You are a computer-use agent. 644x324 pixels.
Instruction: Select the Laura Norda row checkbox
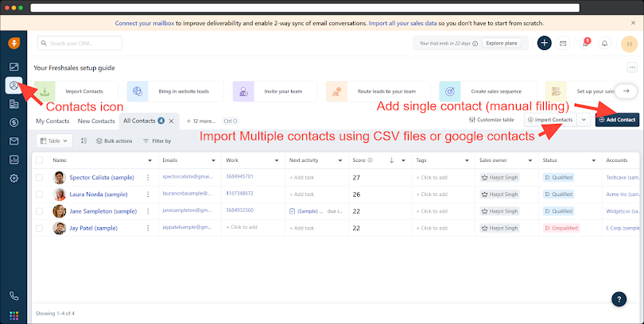tap(40, 194)
